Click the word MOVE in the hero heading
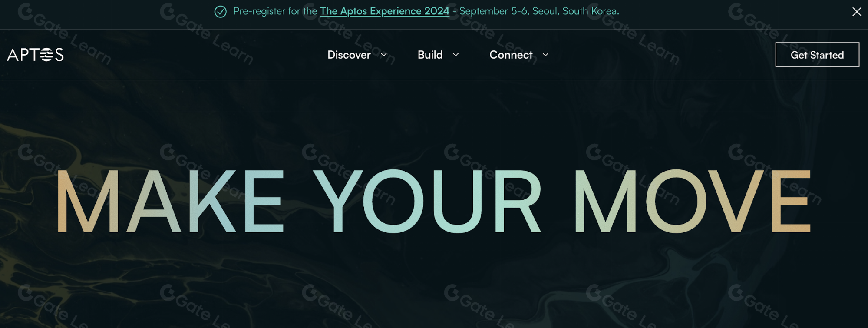Viewport: 868px width, 328px height. [x=692, y=201]
